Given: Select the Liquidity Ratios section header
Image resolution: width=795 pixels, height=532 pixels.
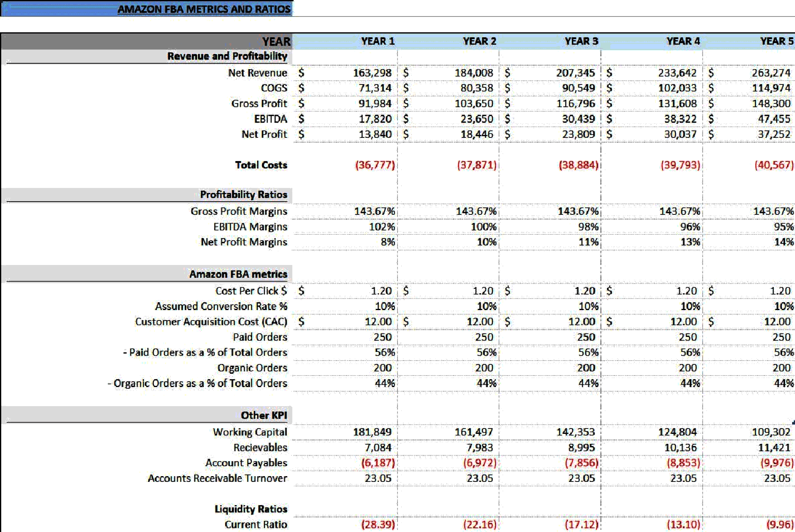Looking at the screenshot, I should (251, 509).
